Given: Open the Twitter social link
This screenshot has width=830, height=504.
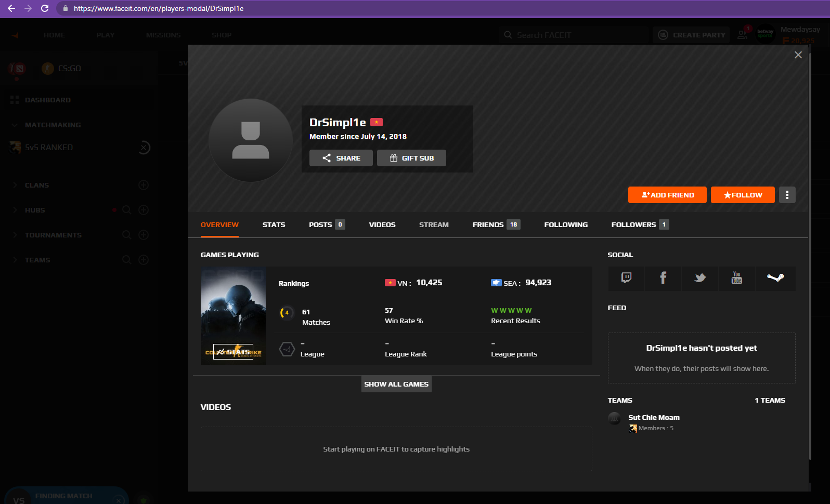Looking at the screenshot, I should pyautogui.click(x=700, y=278).
